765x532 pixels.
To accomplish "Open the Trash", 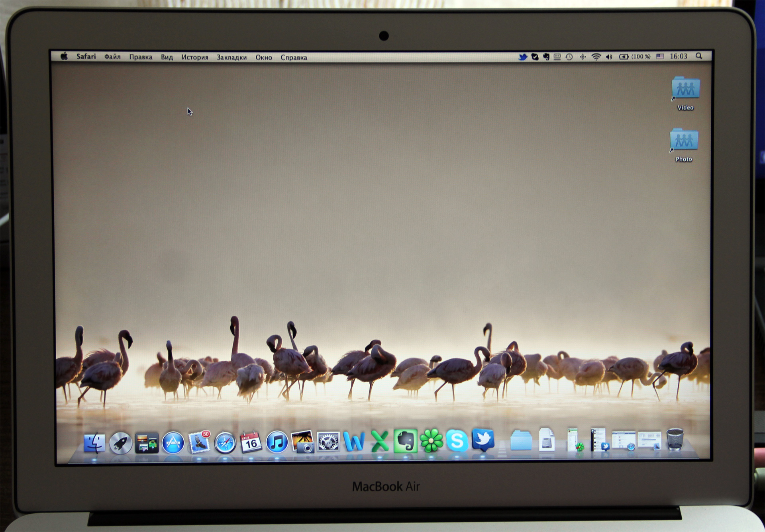I will pos(675,439).
